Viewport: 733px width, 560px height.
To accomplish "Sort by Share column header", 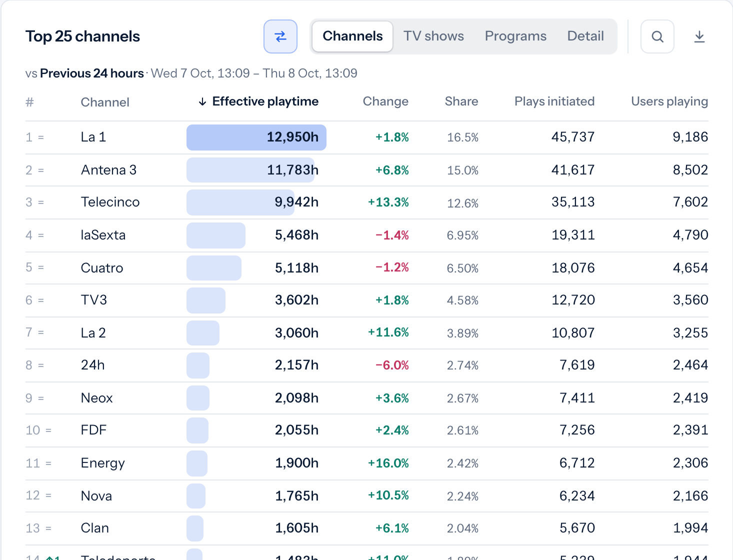I will tap(461, 101).
